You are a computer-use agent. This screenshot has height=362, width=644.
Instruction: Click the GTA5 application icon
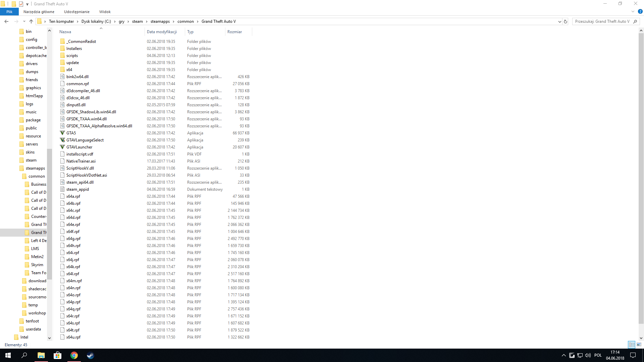coord(62,133)
